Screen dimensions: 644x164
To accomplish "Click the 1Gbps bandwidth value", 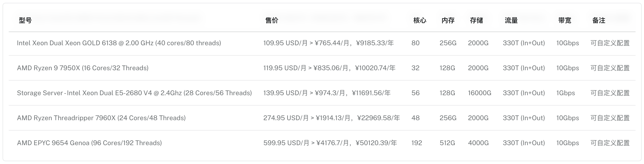I will pos(565,93).
